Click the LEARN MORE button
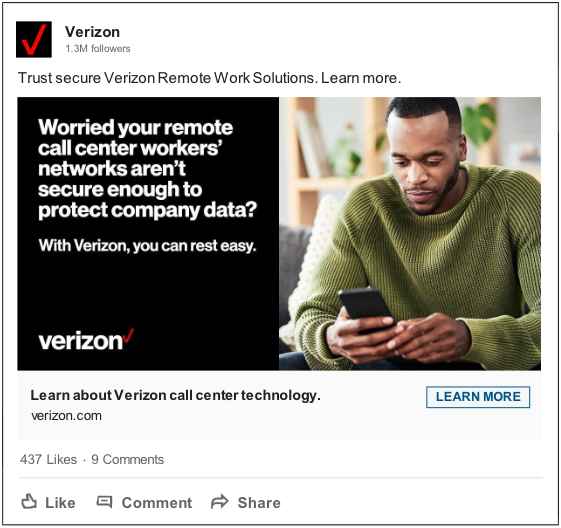 (x=478, y=397)
